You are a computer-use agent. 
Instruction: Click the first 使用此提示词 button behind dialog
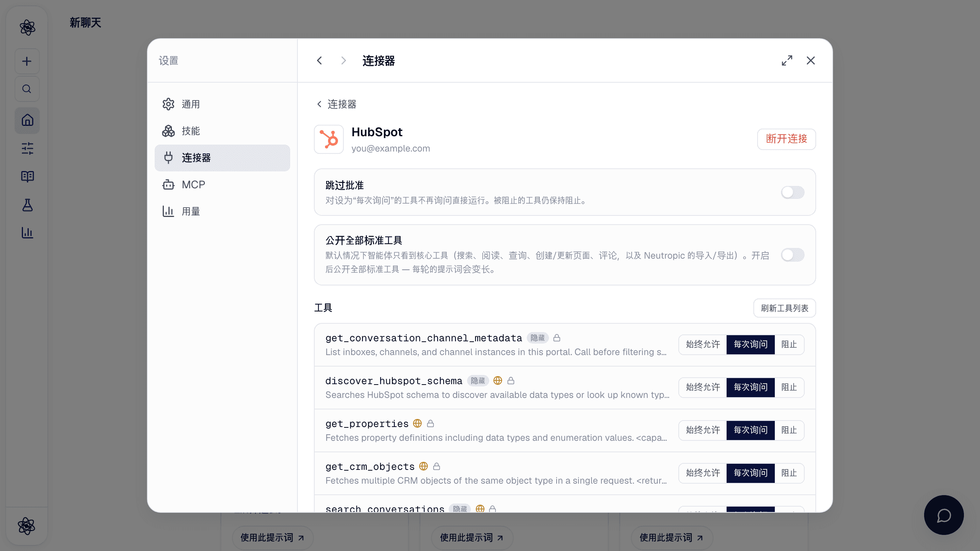(x=273, y=538)
